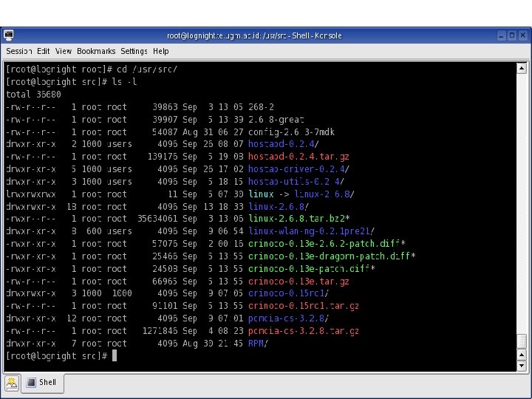Click the scrollbar up arrow at top
The height and width of the screenshot is (399, 532).
tap(522, 68)
